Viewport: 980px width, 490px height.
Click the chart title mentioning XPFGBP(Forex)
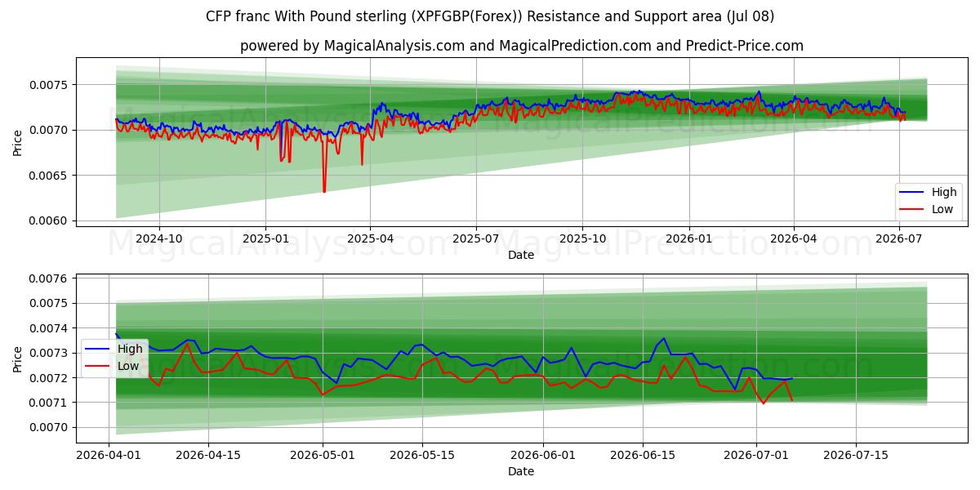[490, 16]
